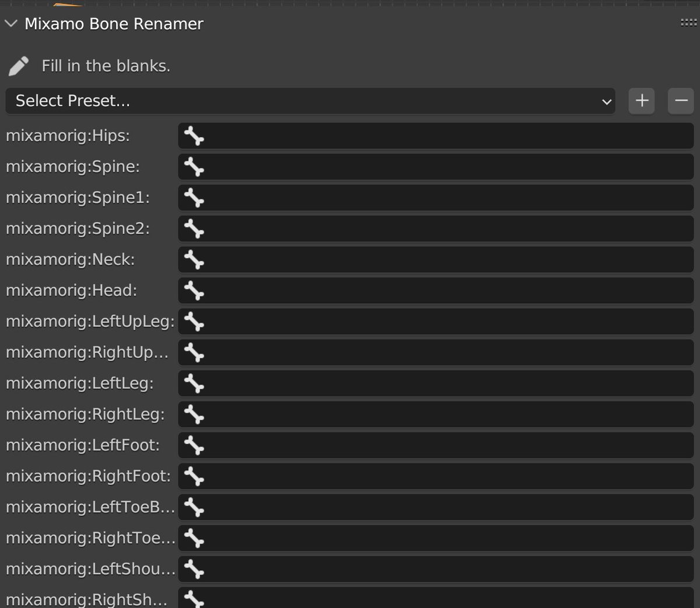The height and width of the screenshot is (608, 700).
Task: Click the mixamorig:Neck: label
Action: click(70, 259)
